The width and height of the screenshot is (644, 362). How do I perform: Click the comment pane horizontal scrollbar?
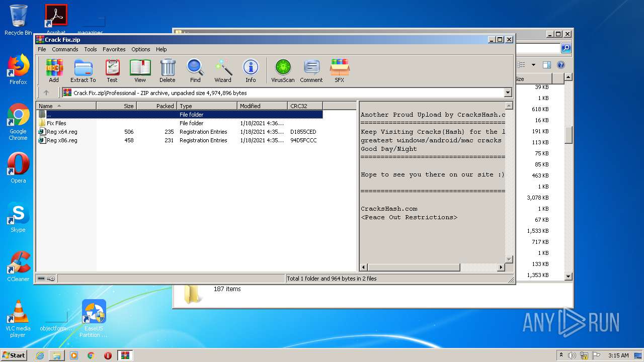[x=414, y=267]
